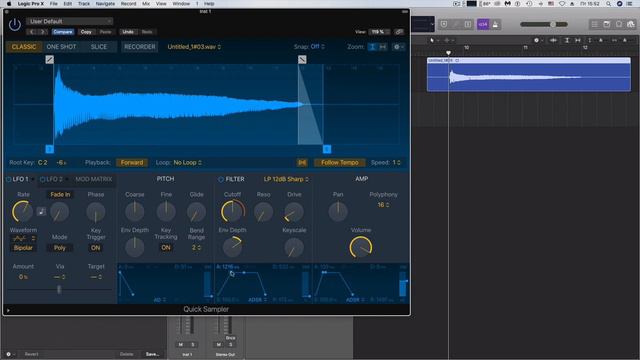Toggle the LFO 1 power button
The width and height of the screenshot is (640, 360).
9,179
